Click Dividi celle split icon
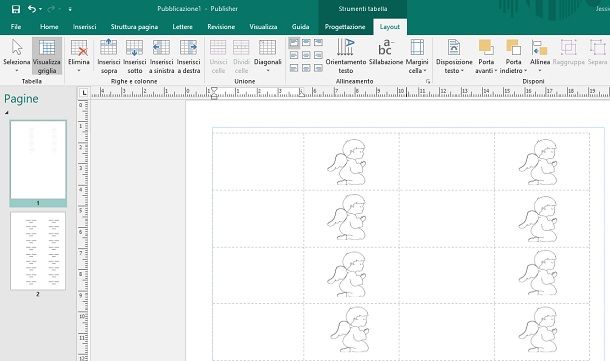Viewport: 610px width, 361px height. 241,47
